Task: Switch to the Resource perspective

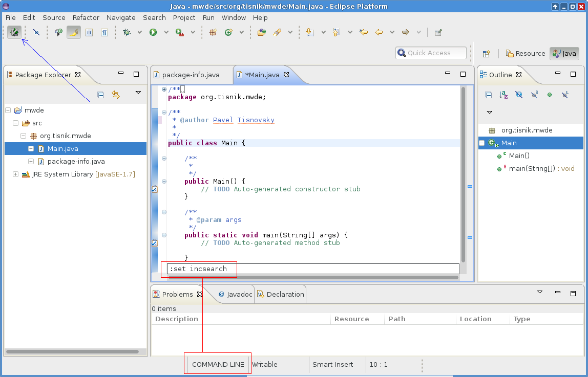Action: tap(526, 54)
